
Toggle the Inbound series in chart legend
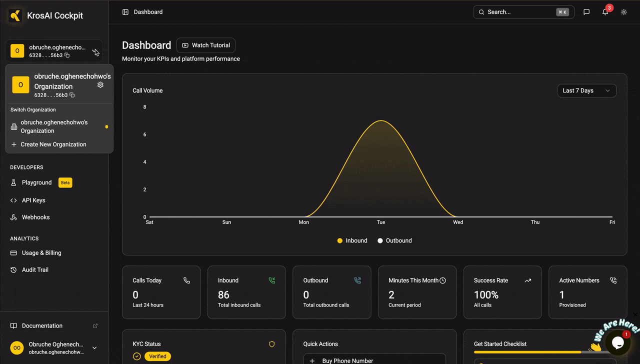pyautogui.click(x=352, y=240)
